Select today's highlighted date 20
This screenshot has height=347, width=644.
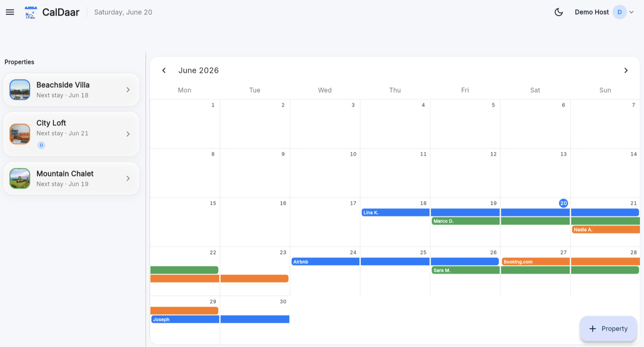click(x=563, y=203)
